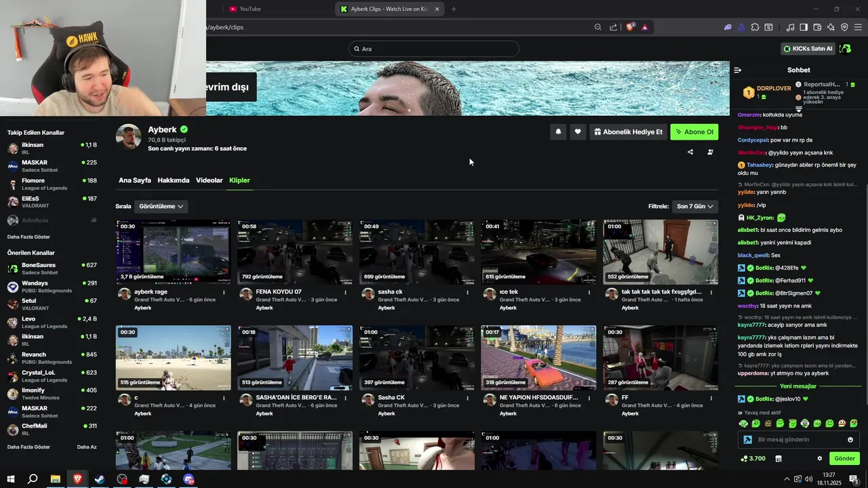Click the Abone Ol subscribe button
The image size is (868, 488).
click(694, 132)
